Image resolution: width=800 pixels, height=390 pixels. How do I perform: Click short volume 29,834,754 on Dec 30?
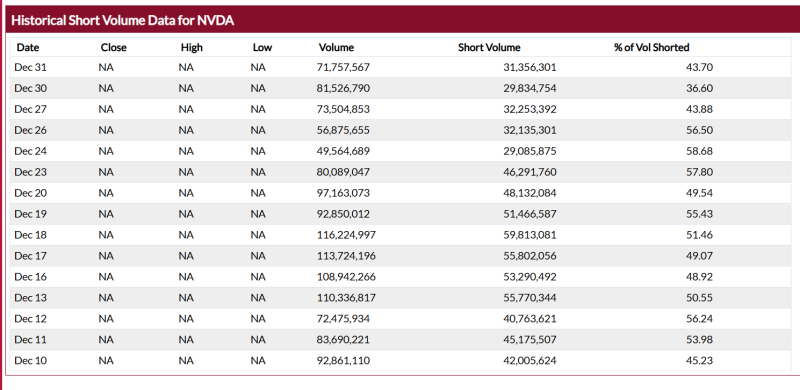coord(530,88)
